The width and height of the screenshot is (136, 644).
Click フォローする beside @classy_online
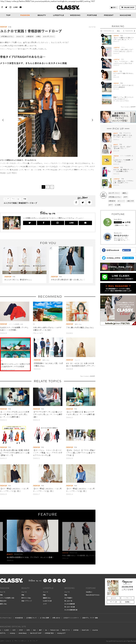128,258
